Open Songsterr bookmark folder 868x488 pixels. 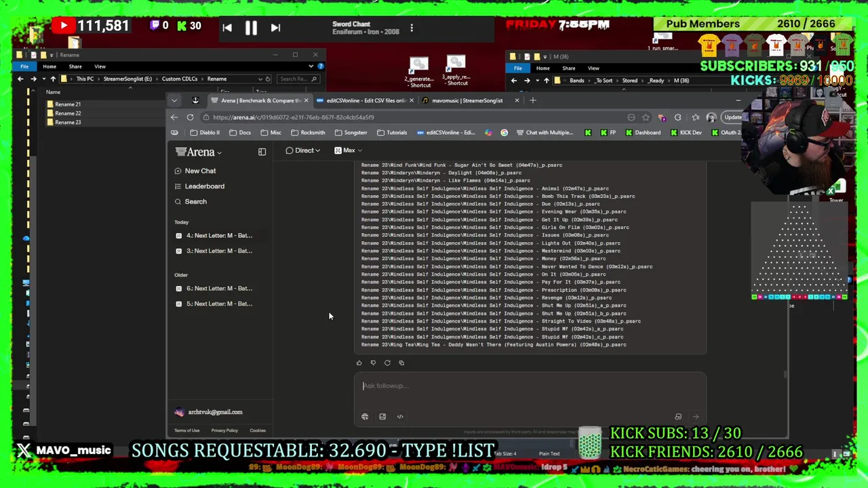[x=351, y=133]
